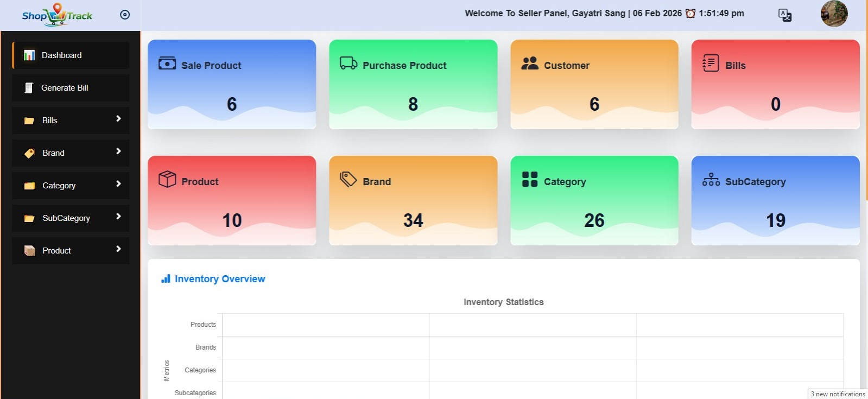Click the Categories axis label in chart
This screenshot has height=399, width=868.
pos(200,370)
